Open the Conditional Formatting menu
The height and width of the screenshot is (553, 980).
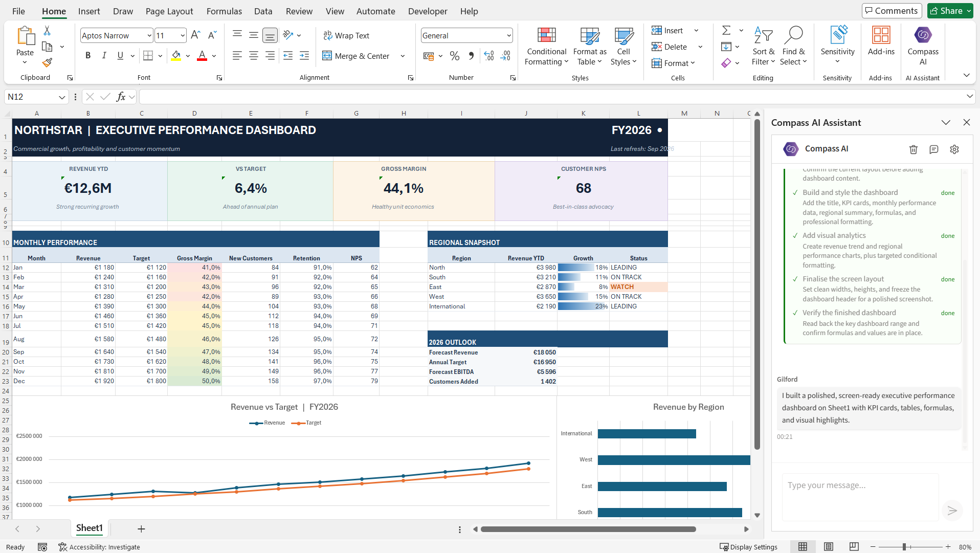(x=546, y=46)
